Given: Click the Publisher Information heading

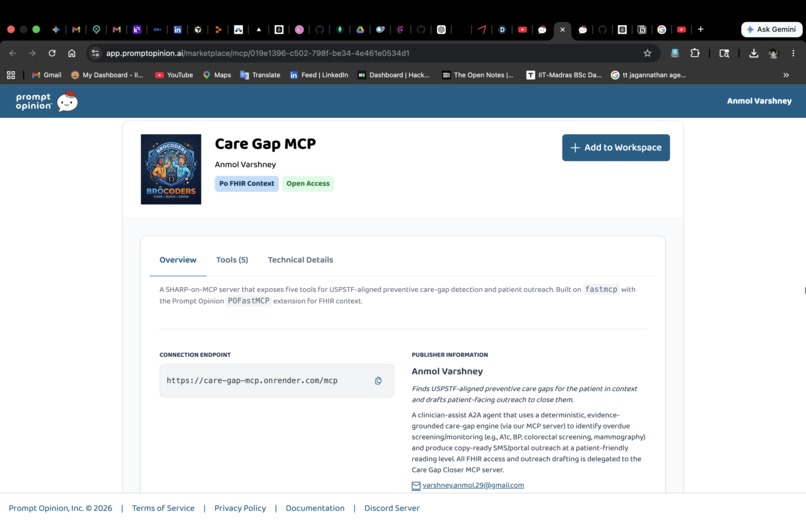Looking at the screenshot, I should 450,355.
